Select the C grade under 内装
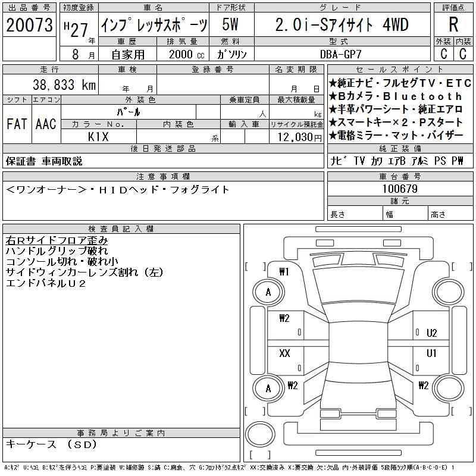This screenshot has height=476, width=476. pyautogui.click(x=463, y=54)
